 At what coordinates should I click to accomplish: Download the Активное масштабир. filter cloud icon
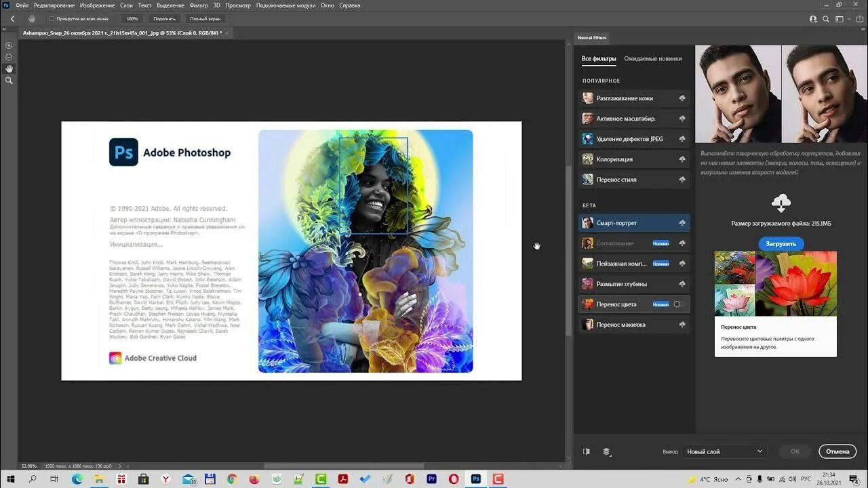pyautogui.click(x=682, y=119)
